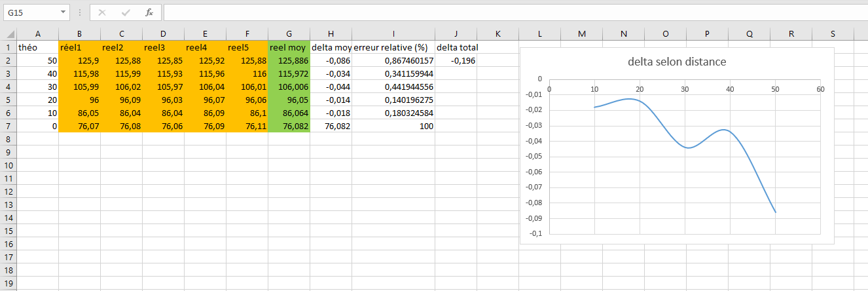The height and width of the screenshot is (291, 868).
Task: Select the cell with value 76,11
Action: coord(247,126)
